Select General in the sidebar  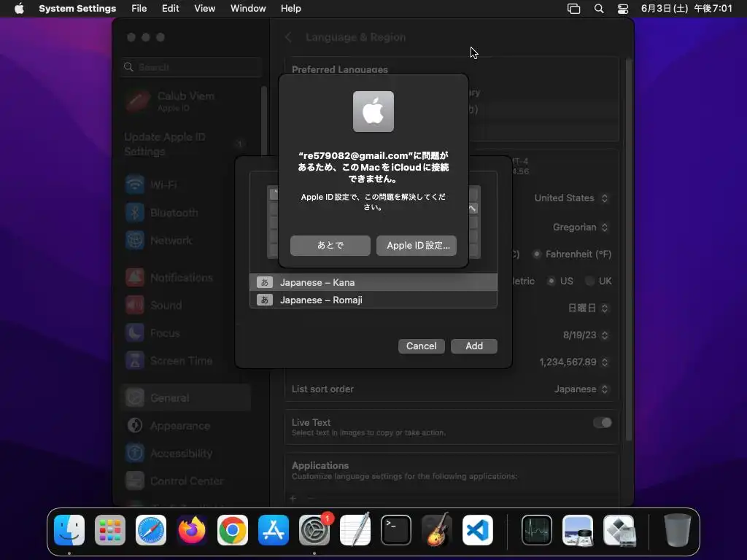click(x=186, y=397)
